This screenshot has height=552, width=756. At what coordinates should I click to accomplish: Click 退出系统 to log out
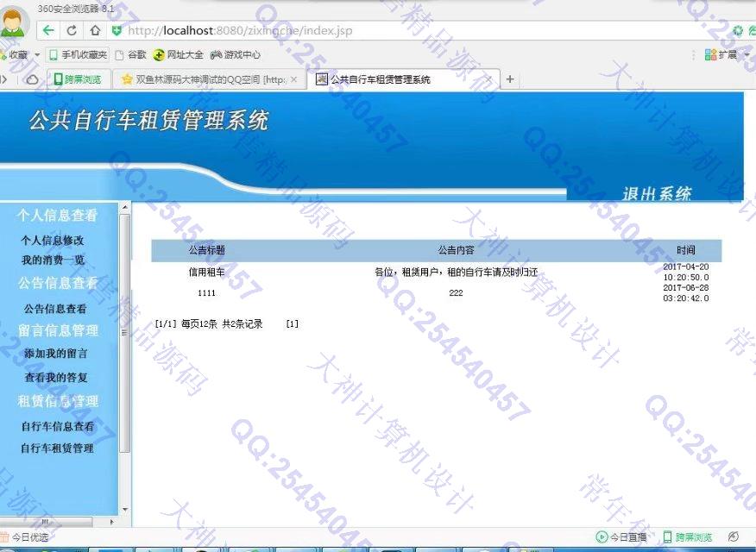[657, 193]
